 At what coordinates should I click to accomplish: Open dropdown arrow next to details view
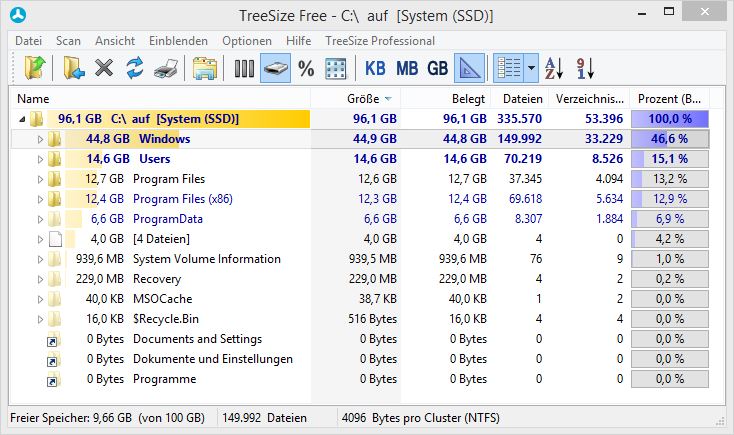click(x=531, y=68)
